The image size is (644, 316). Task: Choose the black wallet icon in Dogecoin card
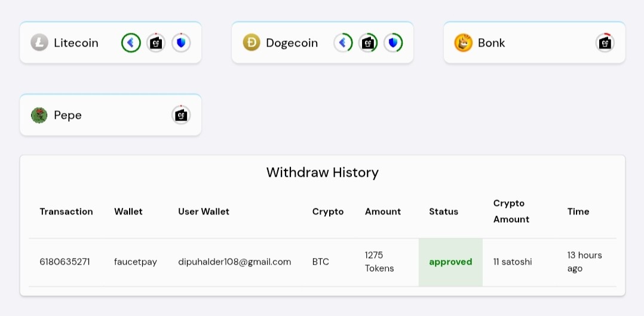pyautogui.click(x=368, y=43)
